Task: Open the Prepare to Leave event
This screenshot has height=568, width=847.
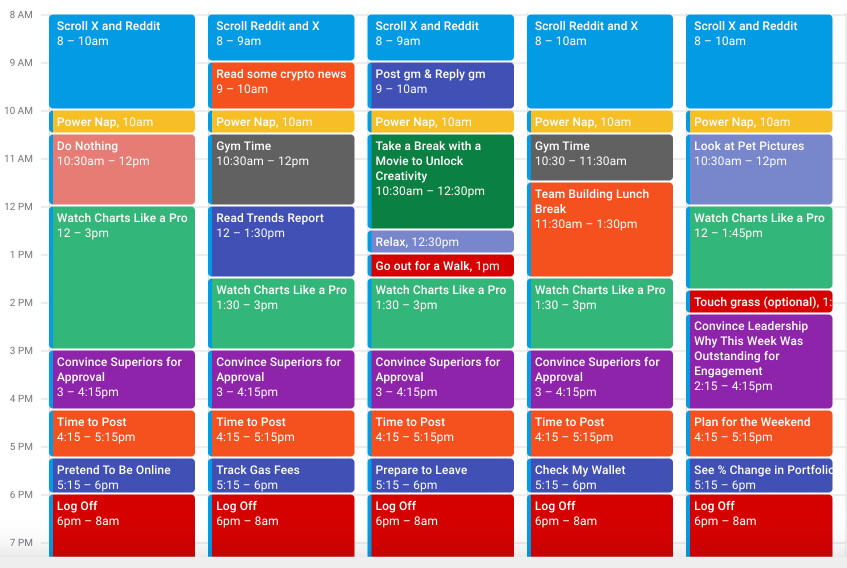Action: (x=440, y=476)
